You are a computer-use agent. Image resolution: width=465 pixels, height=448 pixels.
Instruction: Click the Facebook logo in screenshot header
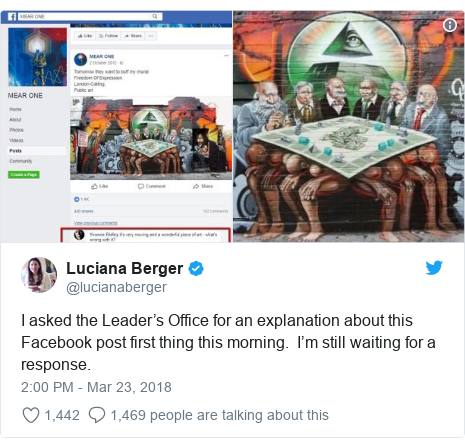pyautogui.click(x=12, y=17)
